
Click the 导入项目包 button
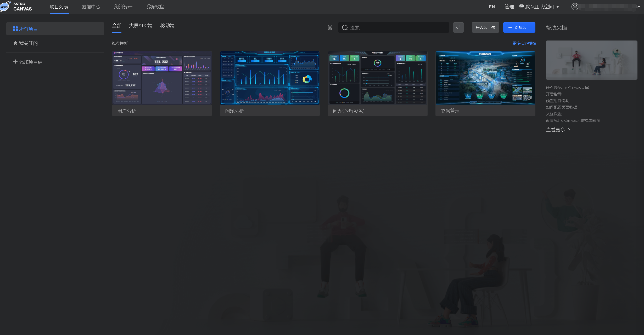coord(485,27)
